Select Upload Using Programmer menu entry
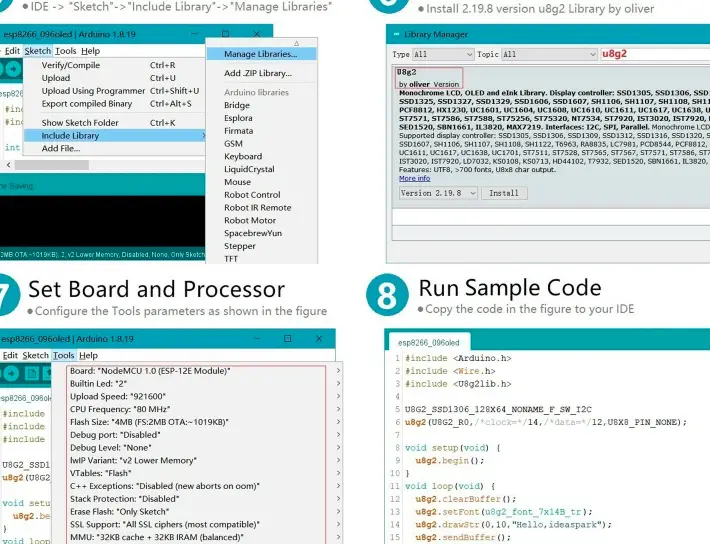 pyautogui.click(x=115, y=91)
